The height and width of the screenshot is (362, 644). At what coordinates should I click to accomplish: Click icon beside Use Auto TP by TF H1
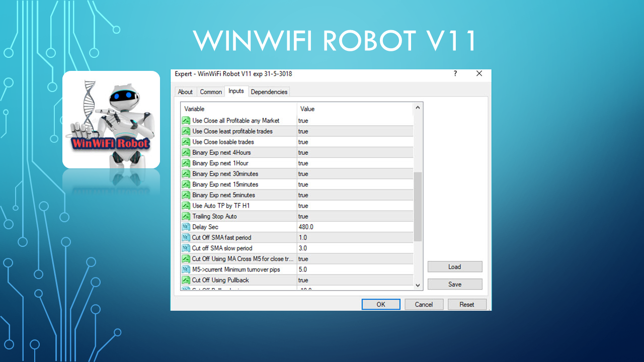pos(186,206)
